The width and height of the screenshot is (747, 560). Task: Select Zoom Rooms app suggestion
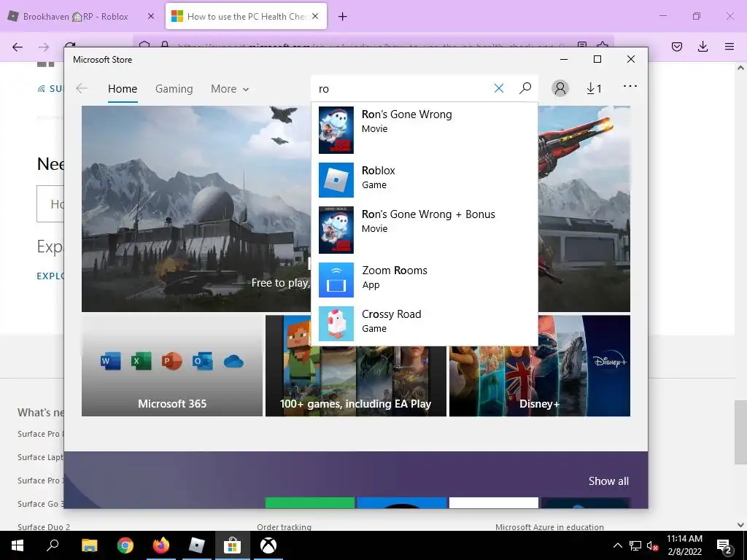(425, 280)
